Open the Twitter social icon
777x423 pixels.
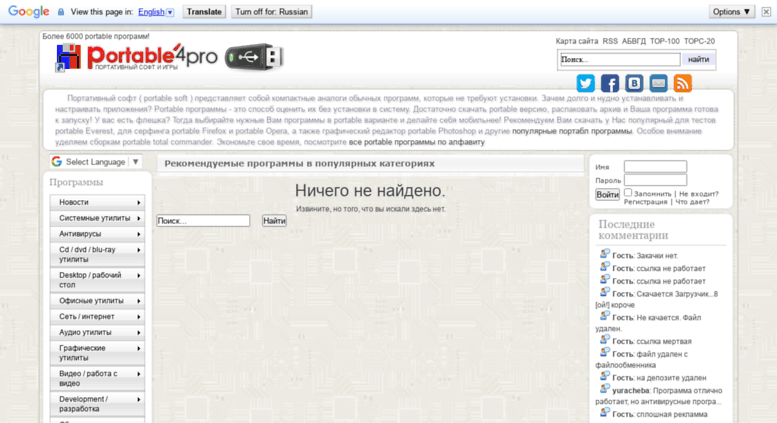click(585, 83)
